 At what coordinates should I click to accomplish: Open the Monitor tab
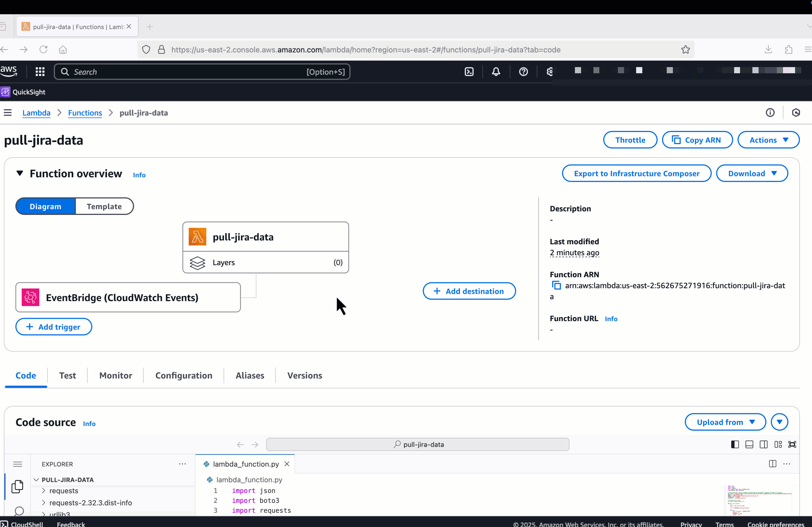click(115, 375)
